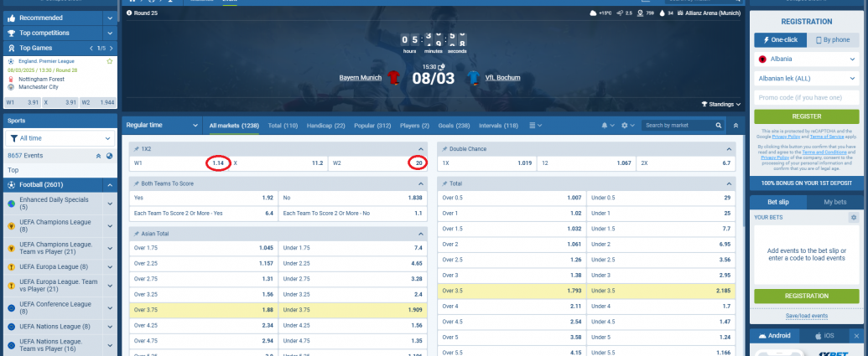868x356 pixels.
Task: Click the green REGISTER button
Action: click(x=806, y=116)
